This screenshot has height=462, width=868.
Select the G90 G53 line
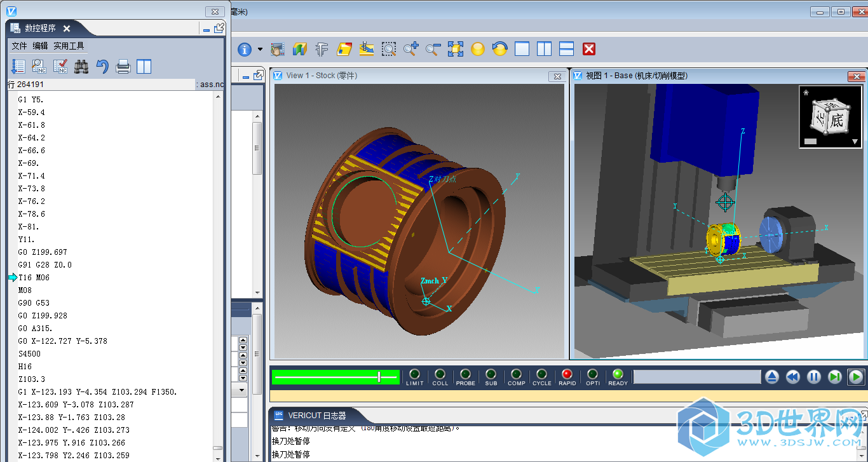pyautogui.click(x=34, y=303)
